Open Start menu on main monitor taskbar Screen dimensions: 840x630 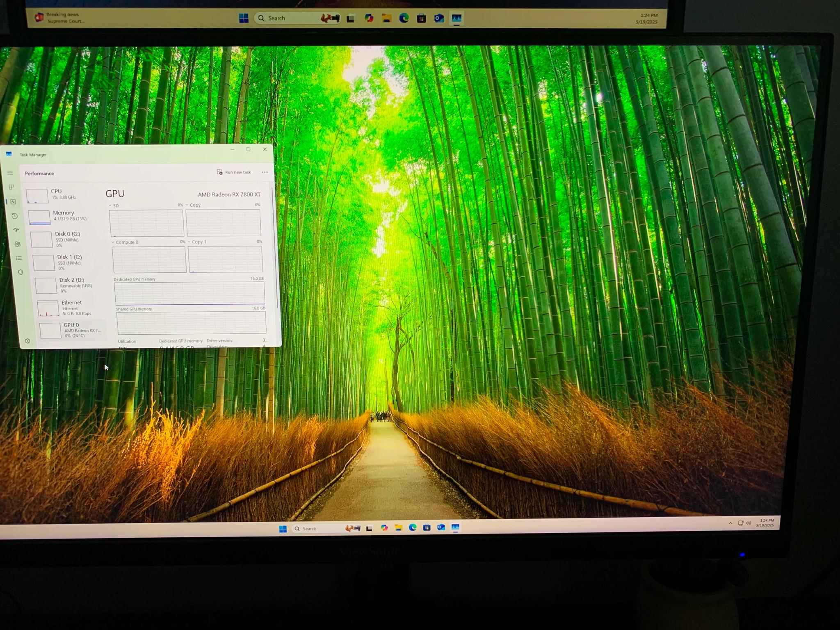pos(283,529)
